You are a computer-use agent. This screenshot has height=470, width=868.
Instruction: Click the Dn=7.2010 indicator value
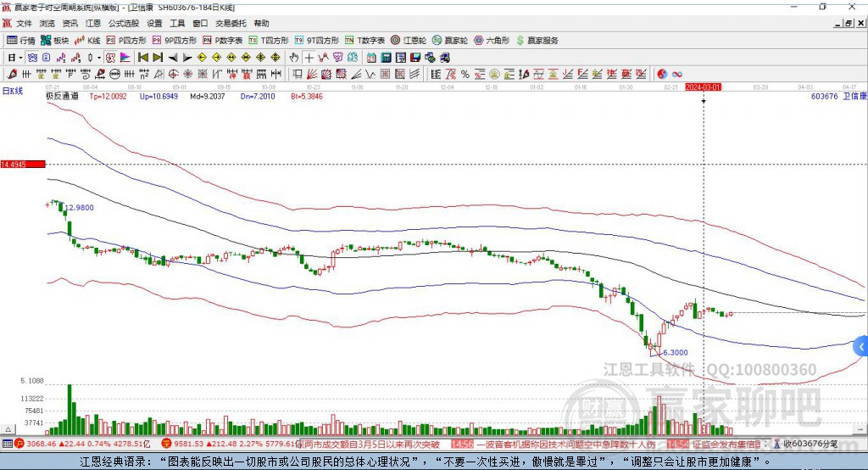(258, 96)
